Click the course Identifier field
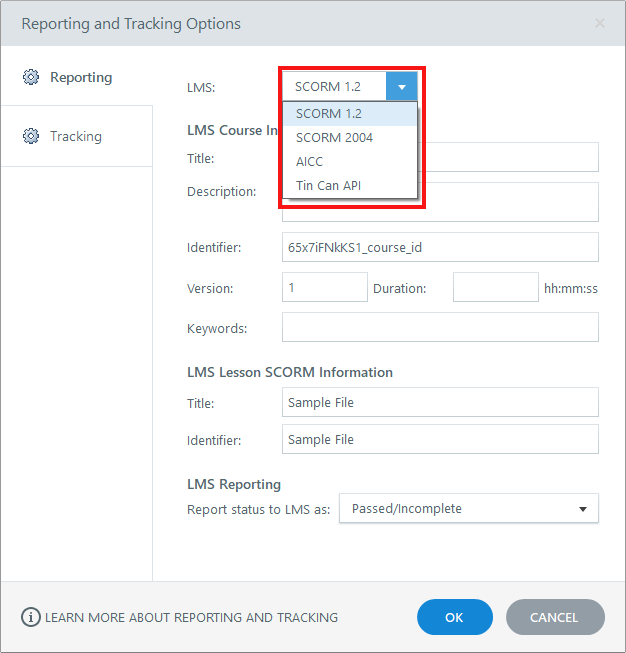 440,247
